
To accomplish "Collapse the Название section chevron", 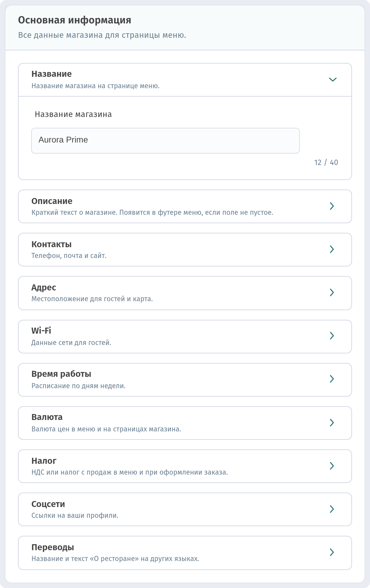I will tap(332, 79).
